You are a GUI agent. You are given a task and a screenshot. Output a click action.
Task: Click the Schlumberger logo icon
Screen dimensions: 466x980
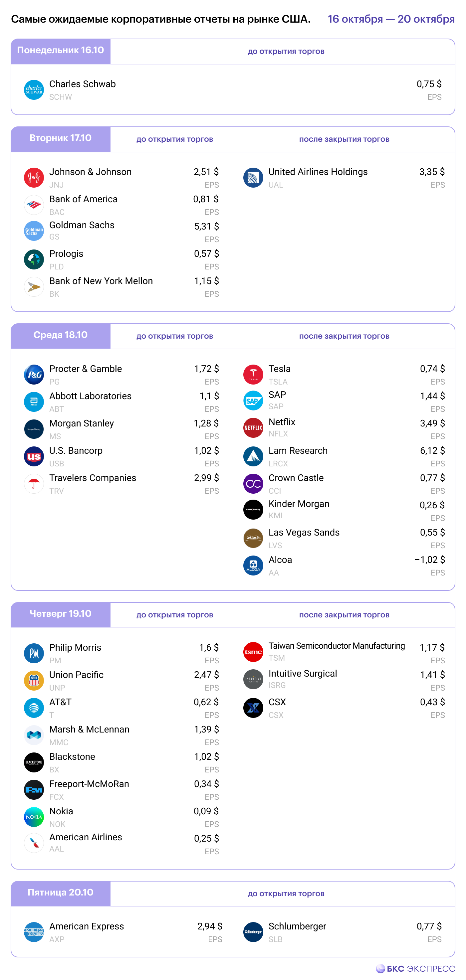(x=253, y=932)
